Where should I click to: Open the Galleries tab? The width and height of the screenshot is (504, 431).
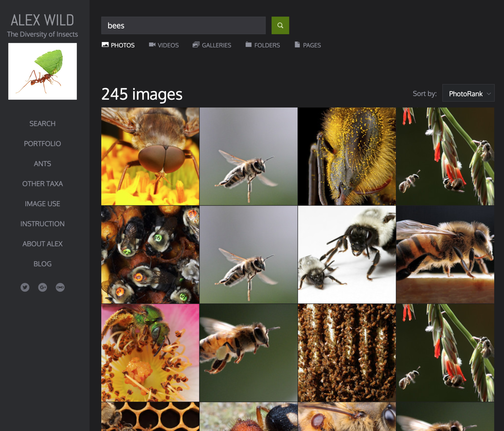coord(212,45)
